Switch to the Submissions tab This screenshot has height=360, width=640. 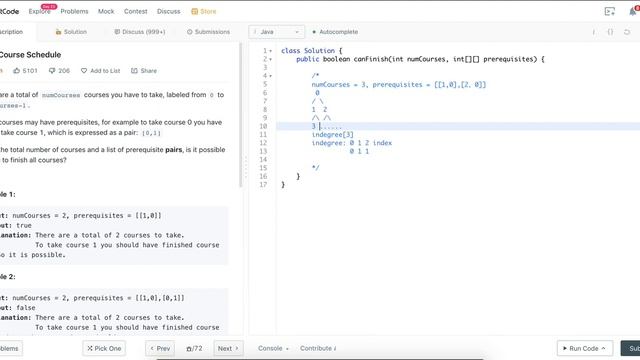tap(208, 32)
